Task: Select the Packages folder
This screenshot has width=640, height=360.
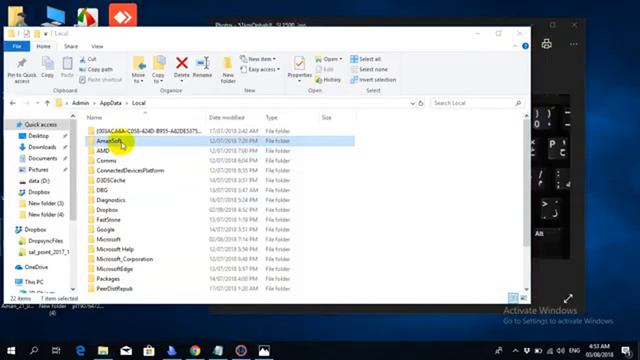Action: (x=108, y=279)
